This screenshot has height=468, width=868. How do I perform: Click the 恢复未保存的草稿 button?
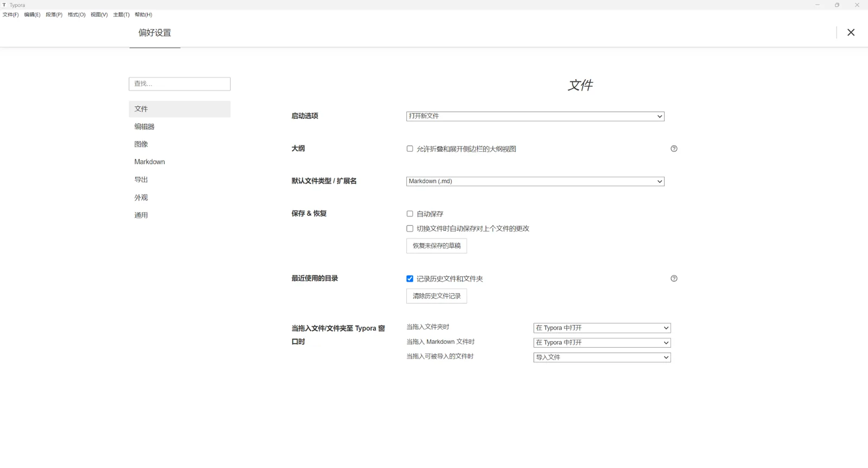point(437,246)
